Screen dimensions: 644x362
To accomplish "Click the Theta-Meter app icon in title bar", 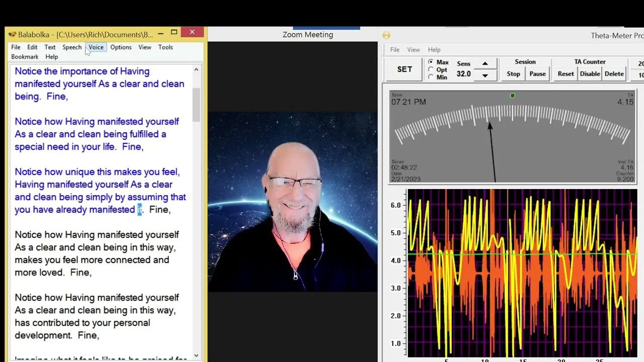I will coord(386,35).
